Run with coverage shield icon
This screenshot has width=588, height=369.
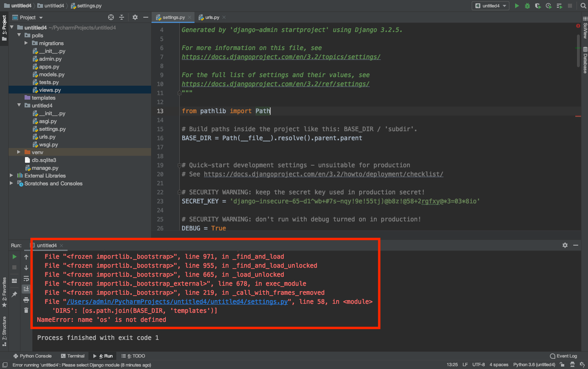pos(538,6)
